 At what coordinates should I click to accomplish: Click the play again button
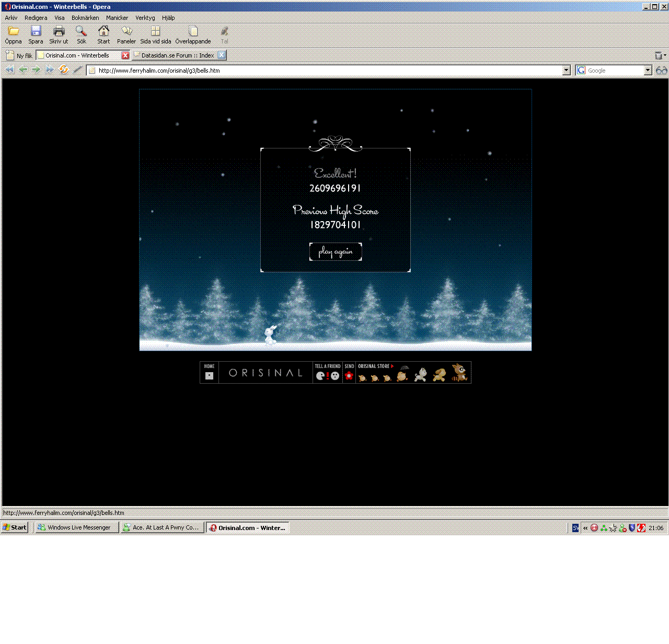336,251
